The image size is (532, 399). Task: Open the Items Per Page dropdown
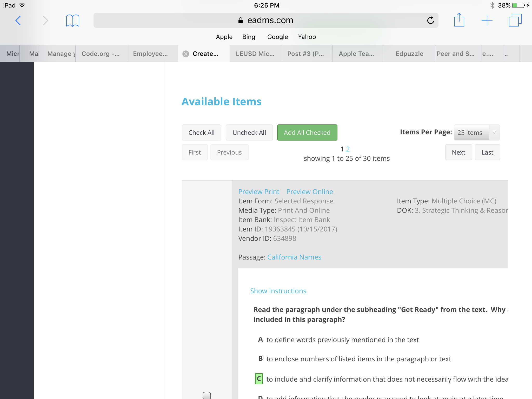tap(476, 132)
